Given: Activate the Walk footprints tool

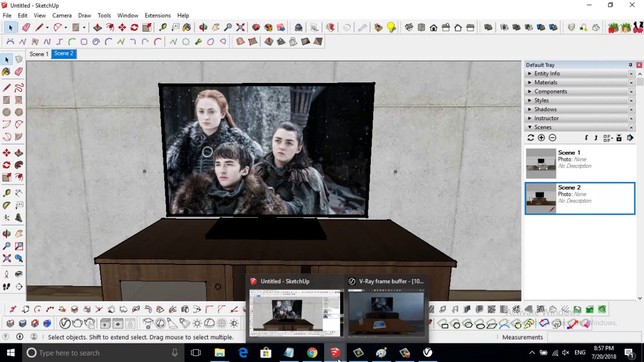Looking at the screenshot, I should tap(7, 287).
